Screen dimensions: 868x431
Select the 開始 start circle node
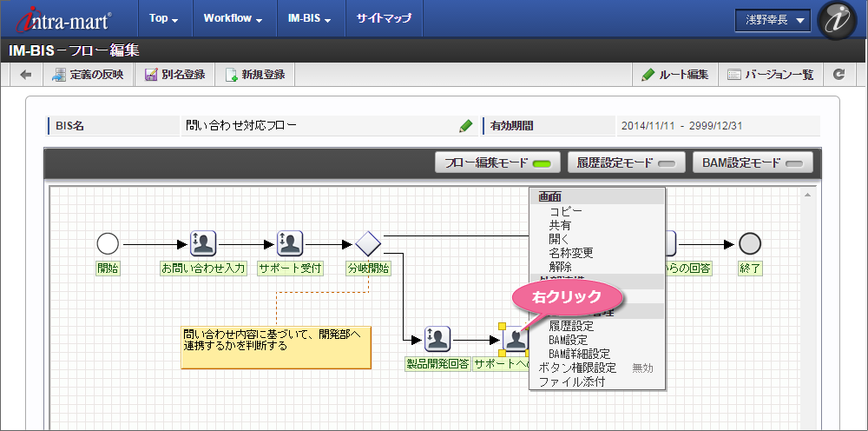(108, 243)
